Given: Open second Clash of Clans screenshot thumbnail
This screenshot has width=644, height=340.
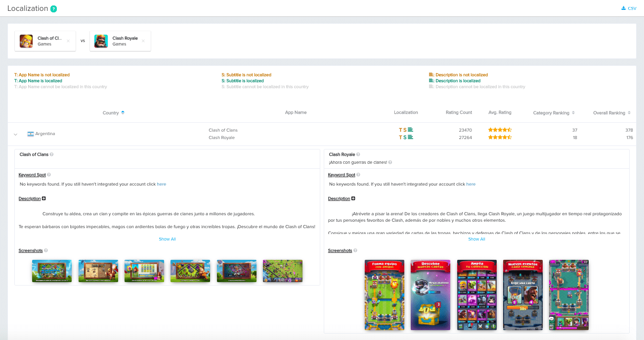Looking at the screenshot, I should click(98, 271).
